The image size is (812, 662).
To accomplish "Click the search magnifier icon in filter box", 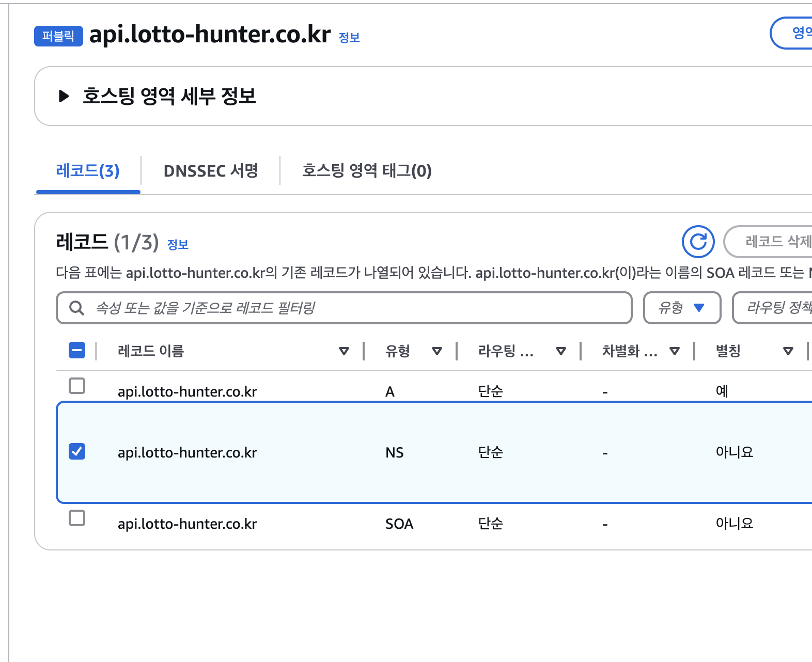I will coord(77,308).
